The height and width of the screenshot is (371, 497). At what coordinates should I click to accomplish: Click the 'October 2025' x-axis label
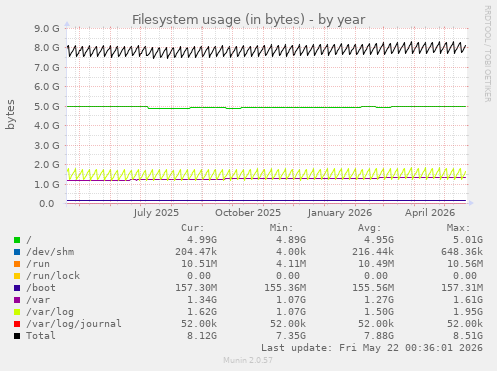point(248,213)
